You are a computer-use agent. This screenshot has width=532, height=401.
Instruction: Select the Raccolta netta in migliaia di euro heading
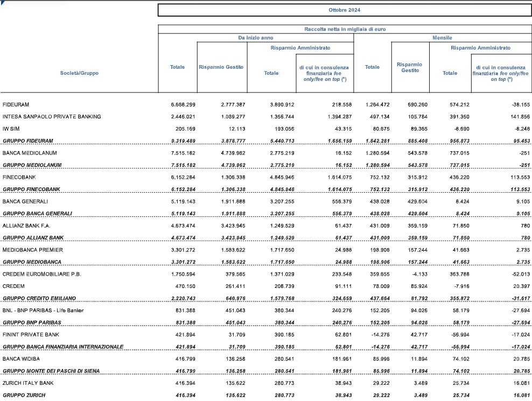(345, 29)
